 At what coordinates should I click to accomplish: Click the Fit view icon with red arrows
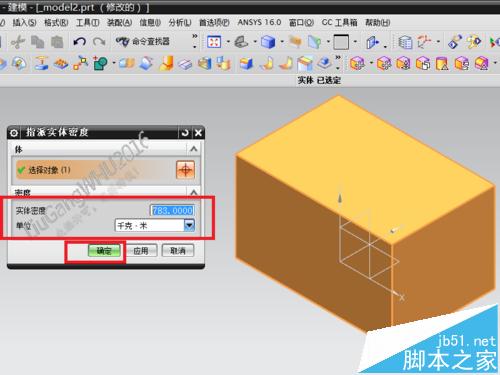tap(214, 42)
